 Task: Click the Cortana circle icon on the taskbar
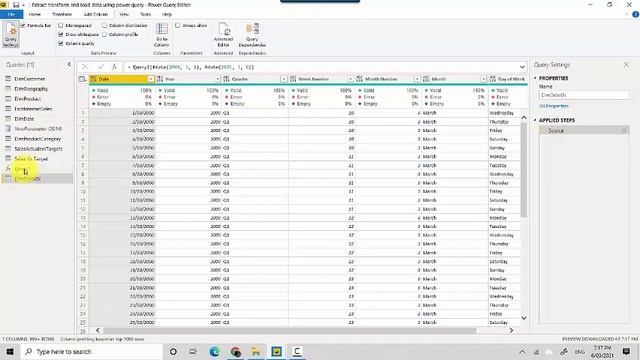[x=173, y=351]
